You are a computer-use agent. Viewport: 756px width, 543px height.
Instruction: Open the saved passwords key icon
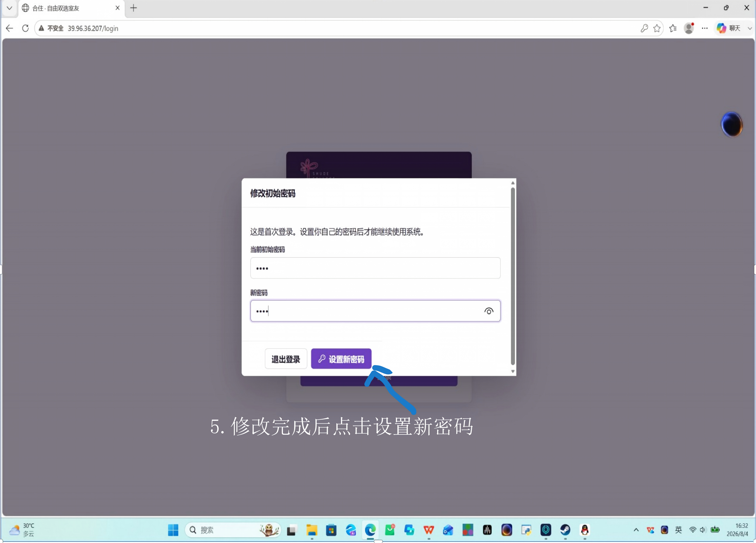click(644, 28)
